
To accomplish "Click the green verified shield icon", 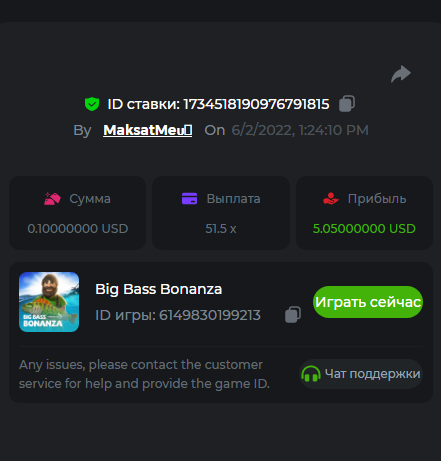I will pyautogui.click(x=92, y=104).
